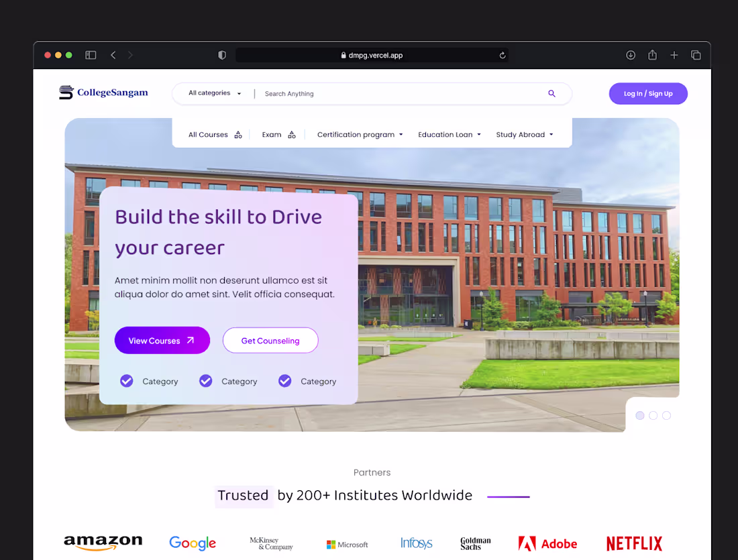
Task: Select the third carousel dot indicator
Action: point(666,415)
